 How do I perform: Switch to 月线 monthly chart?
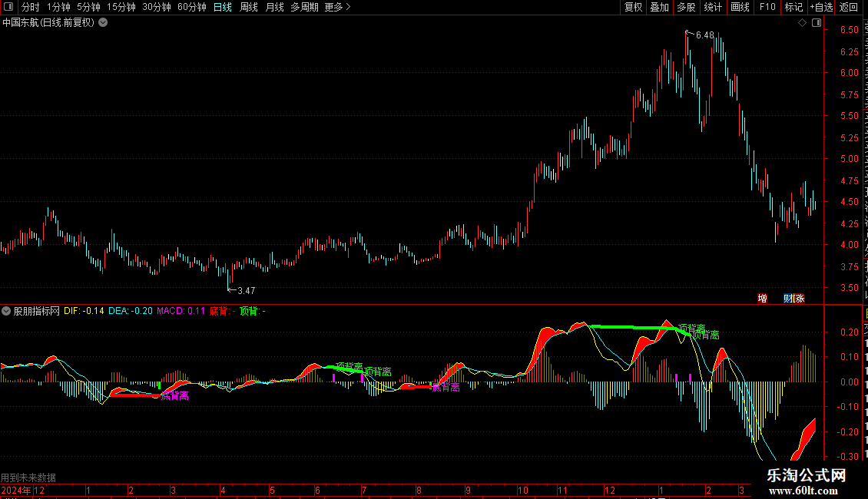coord(274,7)
